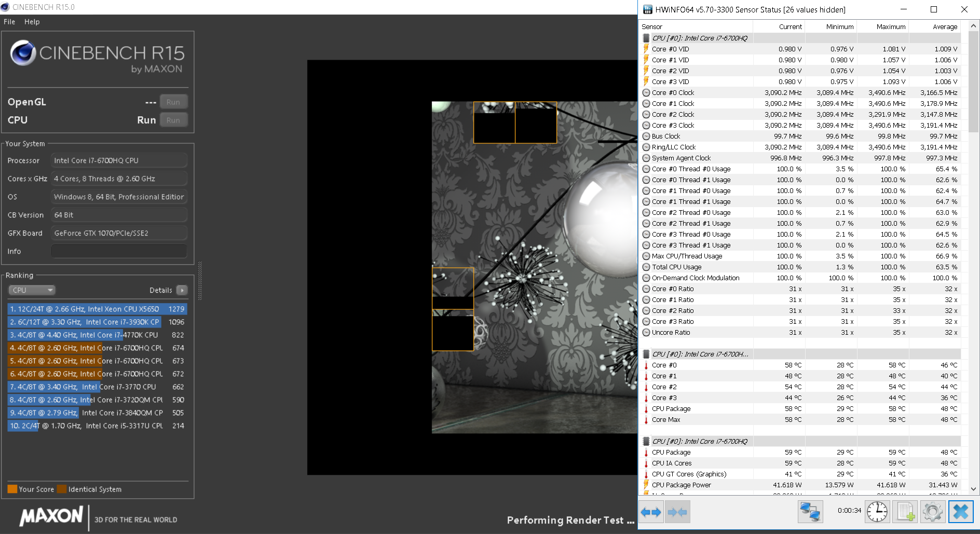The width and height of the screenshot is (980, 534).
Task: Start logging with the spreadsheet plus icon
Action: click(906, 512)
